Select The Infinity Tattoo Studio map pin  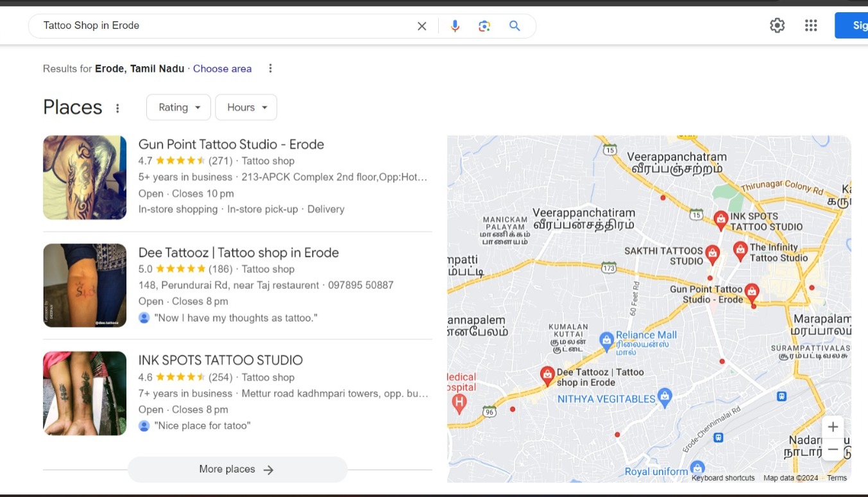(740, 251)
